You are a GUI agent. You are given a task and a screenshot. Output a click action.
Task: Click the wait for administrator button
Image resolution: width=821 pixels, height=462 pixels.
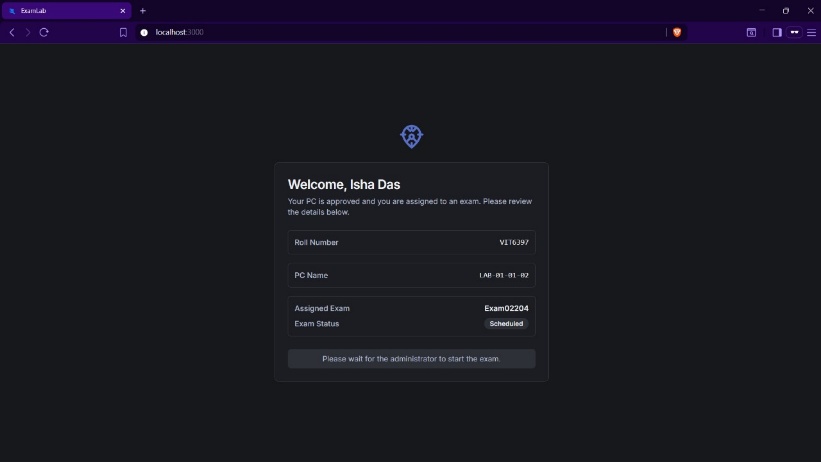[x=411, y=358]
